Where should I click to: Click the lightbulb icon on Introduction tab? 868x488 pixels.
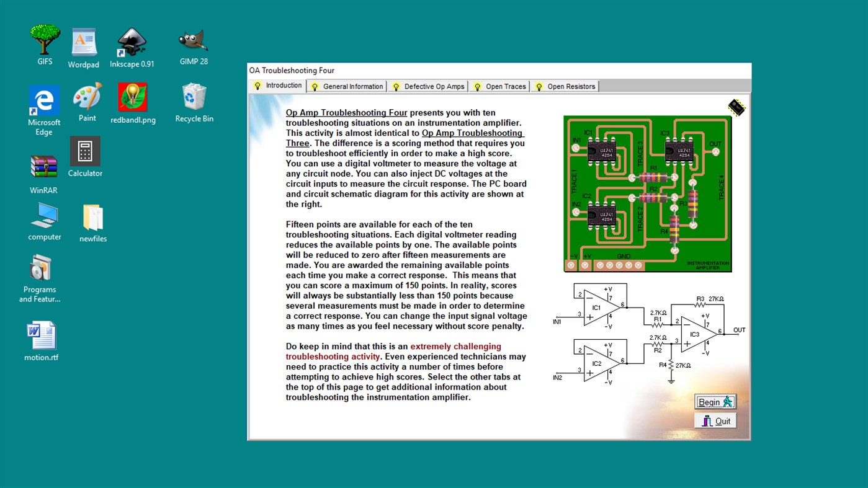(258, 86)
